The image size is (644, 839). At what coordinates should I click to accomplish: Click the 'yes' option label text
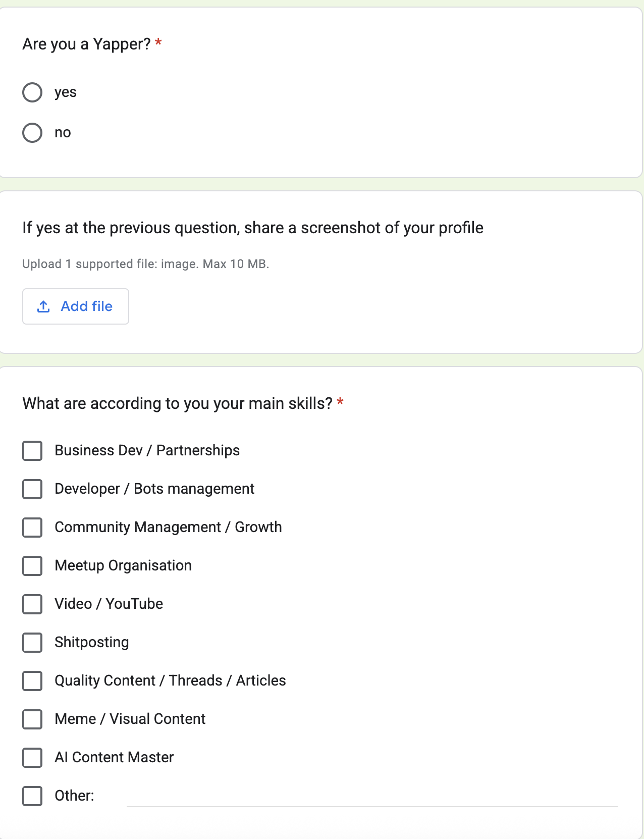[66, 92]
